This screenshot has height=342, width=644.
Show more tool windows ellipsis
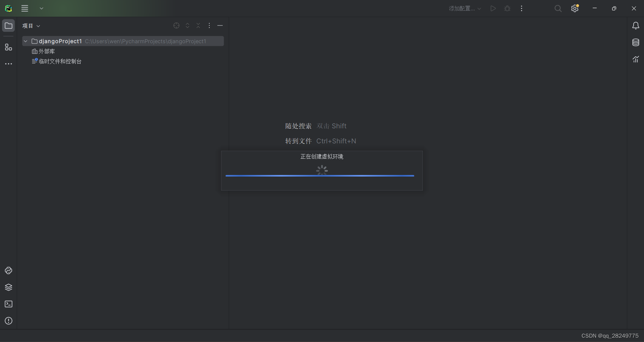pos(8,64)
